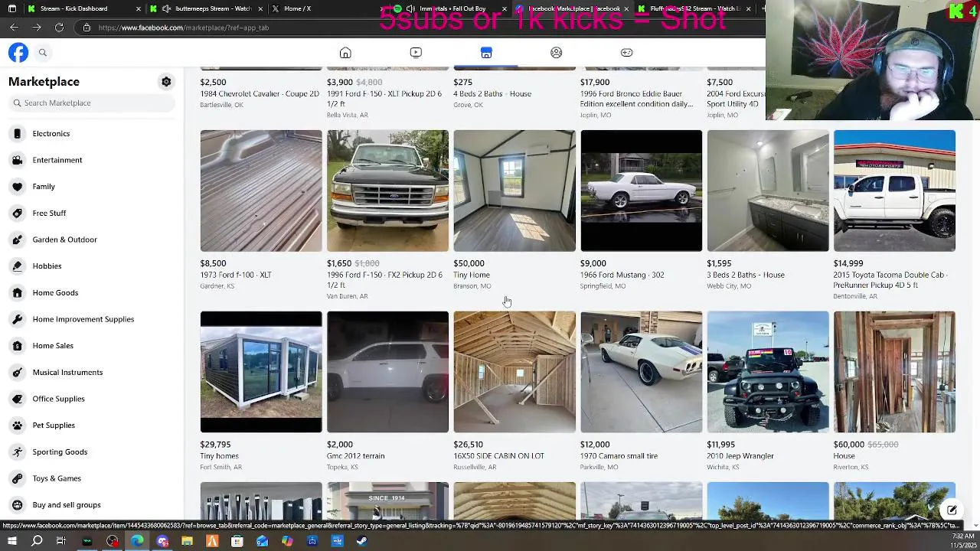Open the Gmc 2012 terrain listing photo

[x=387, y=372]
